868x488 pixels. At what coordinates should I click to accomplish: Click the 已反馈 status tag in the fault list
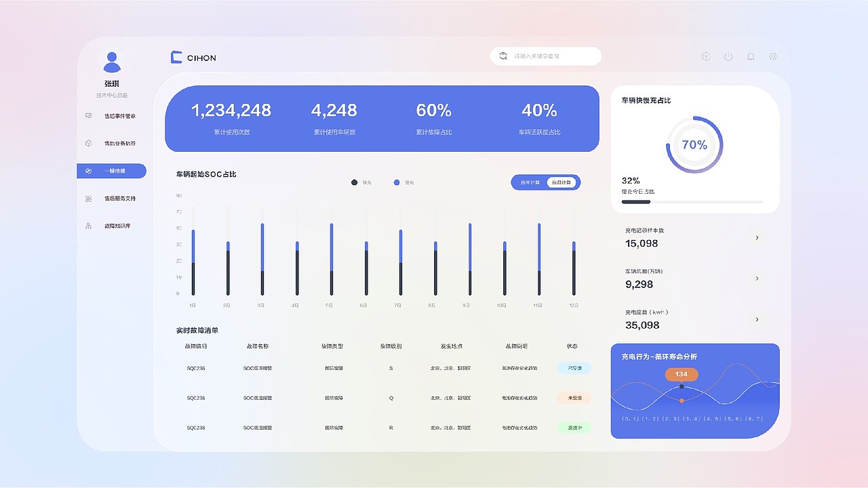574,367
